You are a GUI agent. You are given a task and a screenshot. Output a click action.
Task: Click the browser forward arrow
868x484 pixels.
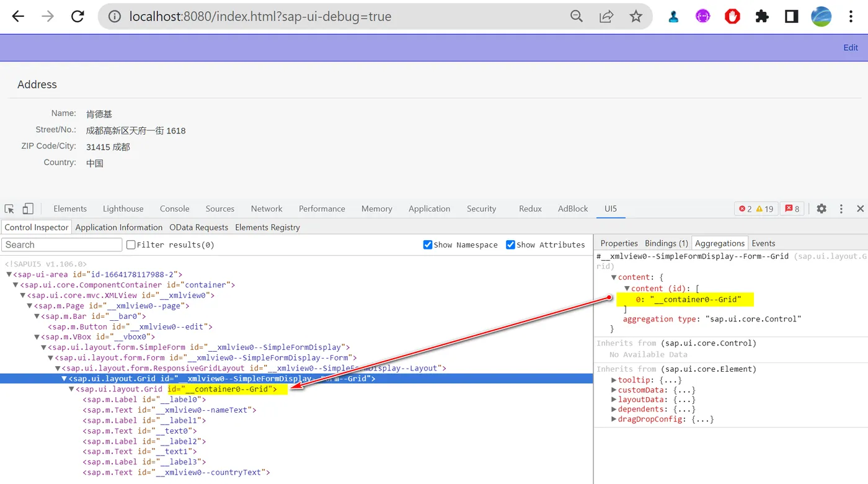(x=48, y=17)
